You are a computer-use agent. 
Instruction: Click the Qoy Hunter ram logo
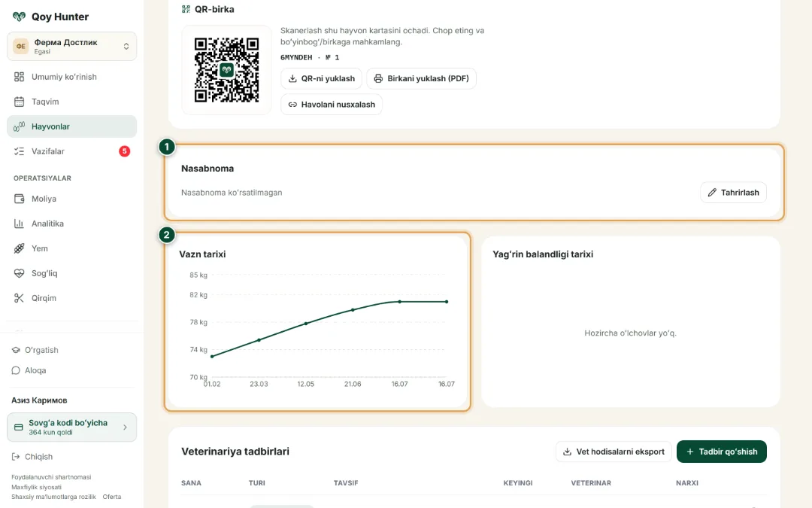(19, 17)
